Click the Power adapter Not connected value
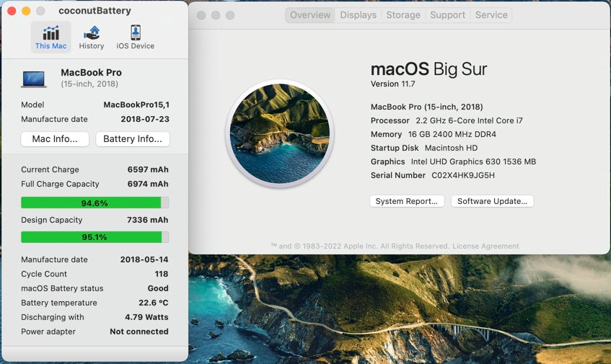 click(x=139, y=332)
